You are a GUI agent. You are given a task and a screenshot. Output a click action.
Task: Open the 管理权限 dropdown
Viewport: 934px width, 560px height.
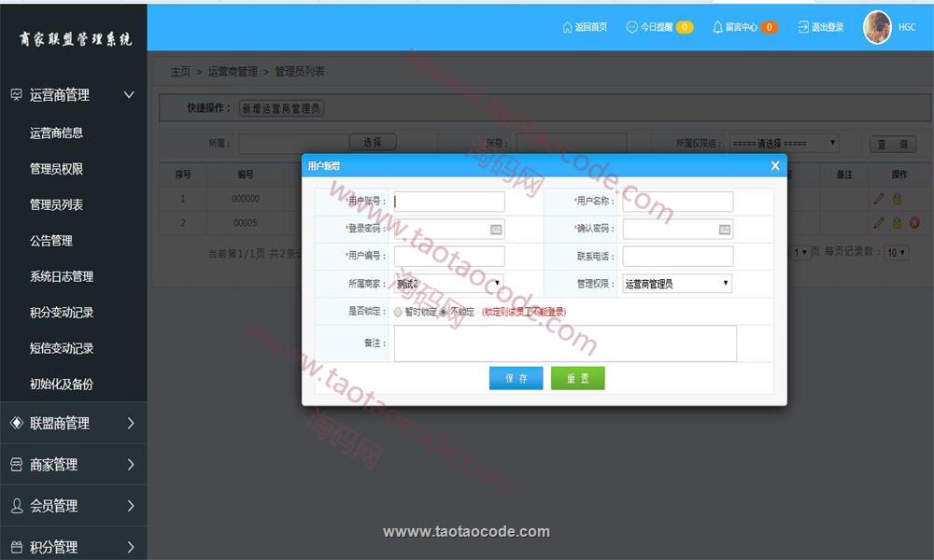[x=677, y=283]
